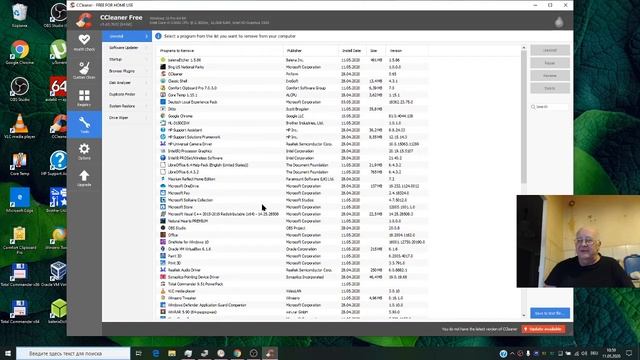The height and width of the screenshot is (360, 640).
Task: Switch to Disk Analyzer tab
Action: [127, 82]
